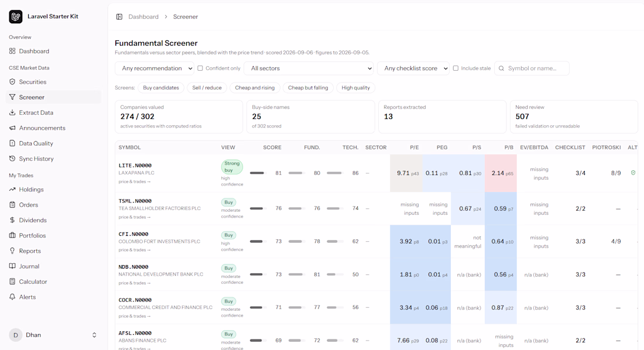The width and height of the screenshot is (644, 350).
Task: Click the Laravel Starter Kit logo icon
Action: (16, 16)
